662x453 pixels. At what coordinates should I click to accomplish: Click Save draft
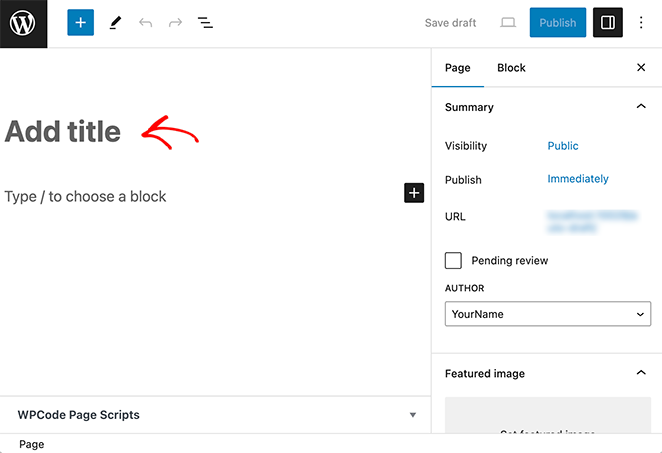click(450, 23)
